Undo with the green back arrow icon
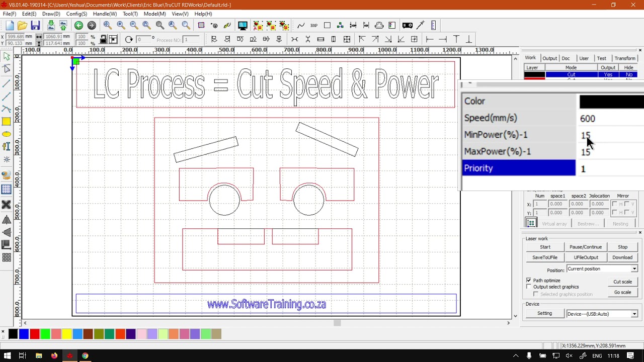 click(x=78, y=26)
